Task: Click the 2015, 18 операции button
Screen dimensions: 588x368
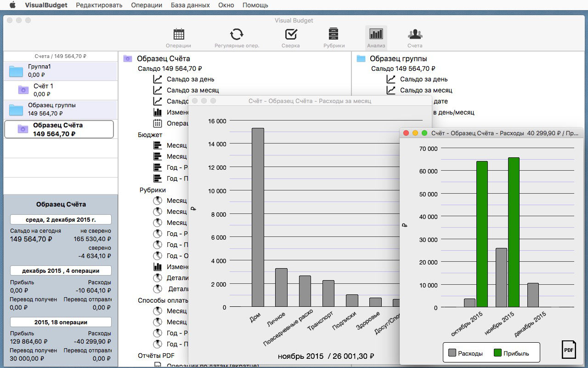Action: [x=61, y=322]
